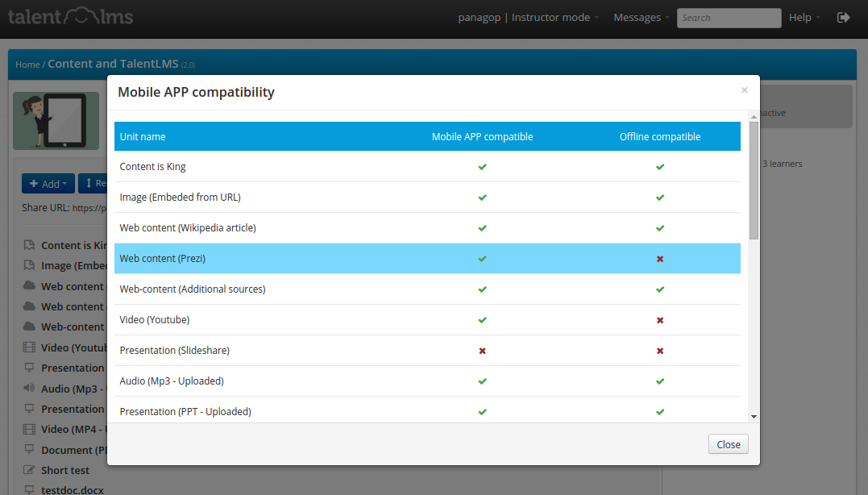Screen dimensions: 868x495
Task: Click scrollbar up arrow in dialog
Action: (754, 117)
